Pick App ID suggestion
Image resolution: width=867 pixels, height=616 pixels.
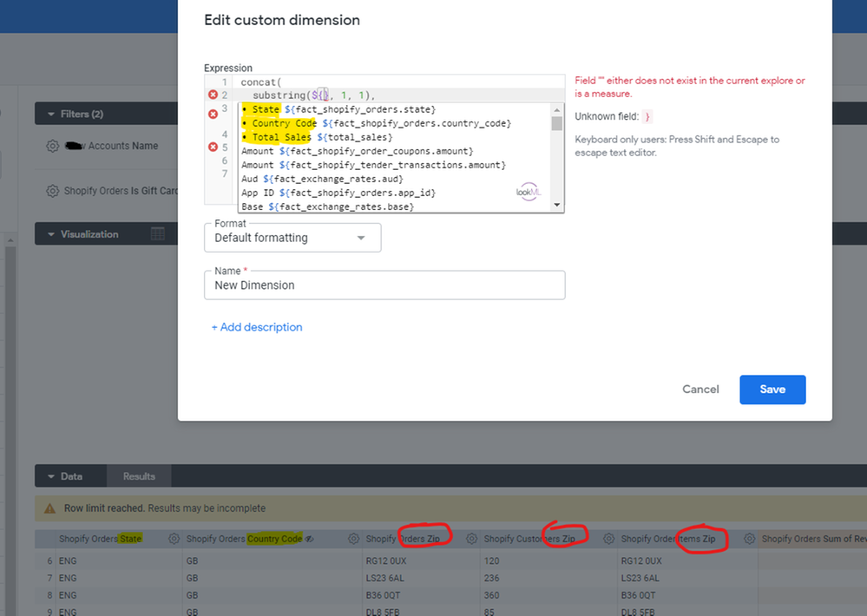tap(394, 193)
